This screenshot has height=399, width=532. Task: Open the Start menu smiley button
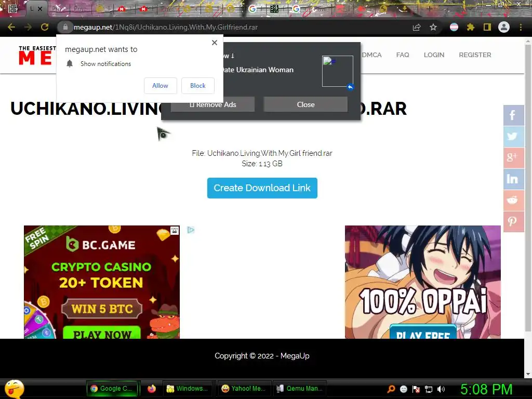click(14, 389)
